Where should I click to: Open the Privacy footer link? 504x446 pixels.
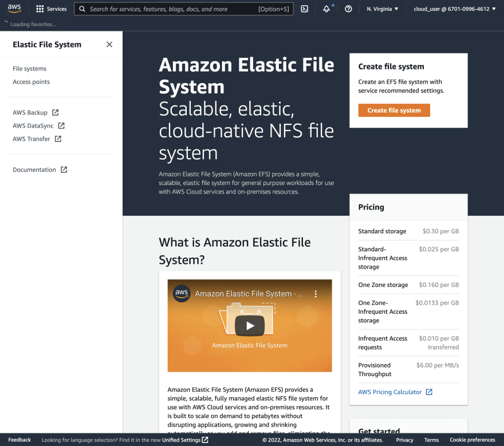coord(405,440)
